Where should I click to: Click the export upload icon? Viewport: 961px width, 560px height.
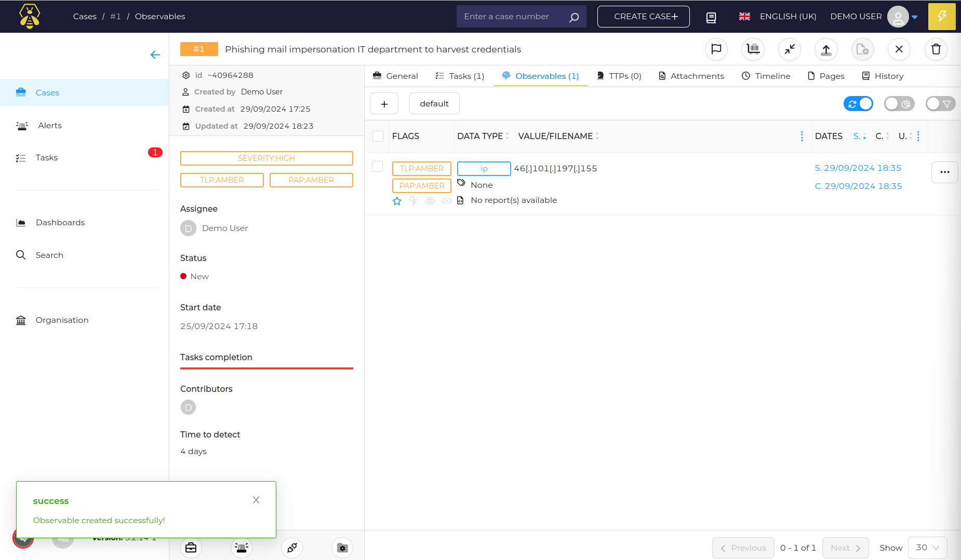(826, 49)
